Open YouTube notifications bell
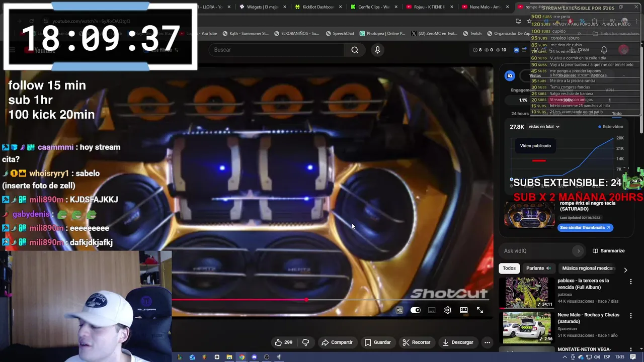The height and width of the screenshot is (362, 644). click(604, 50)
